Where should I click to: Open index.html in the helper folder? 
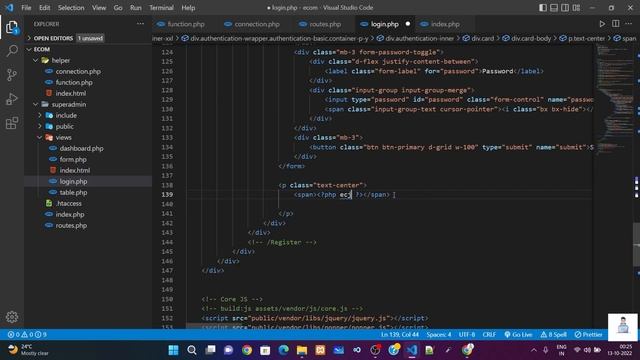70,93
